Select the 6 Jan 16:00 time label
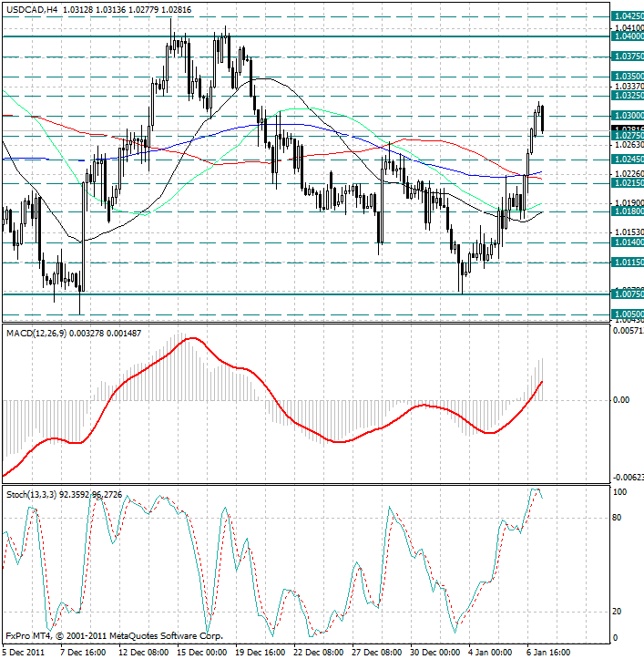 549,653
